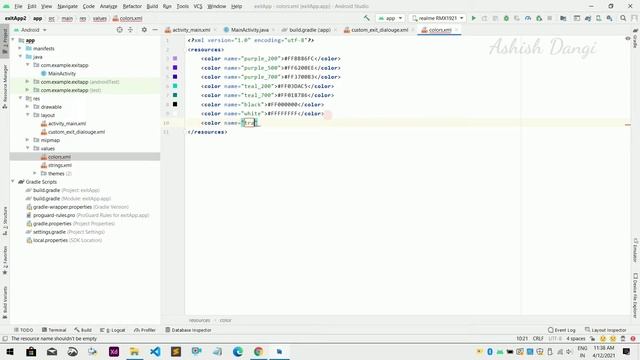Open the Logcat tool window

pyautogui.click(x=113, y=330)
